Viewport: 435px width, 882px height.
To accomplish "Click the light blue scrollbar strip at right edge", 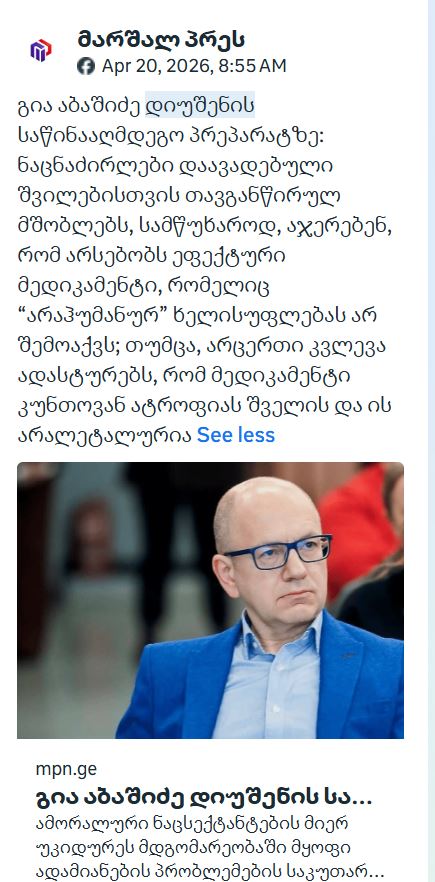I will point(431,441).
